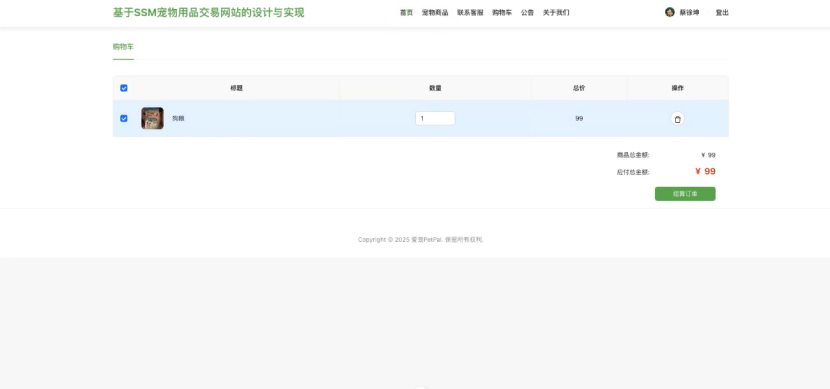
Task: Click the 总价 column header
Action: click(x=579, y=88)
